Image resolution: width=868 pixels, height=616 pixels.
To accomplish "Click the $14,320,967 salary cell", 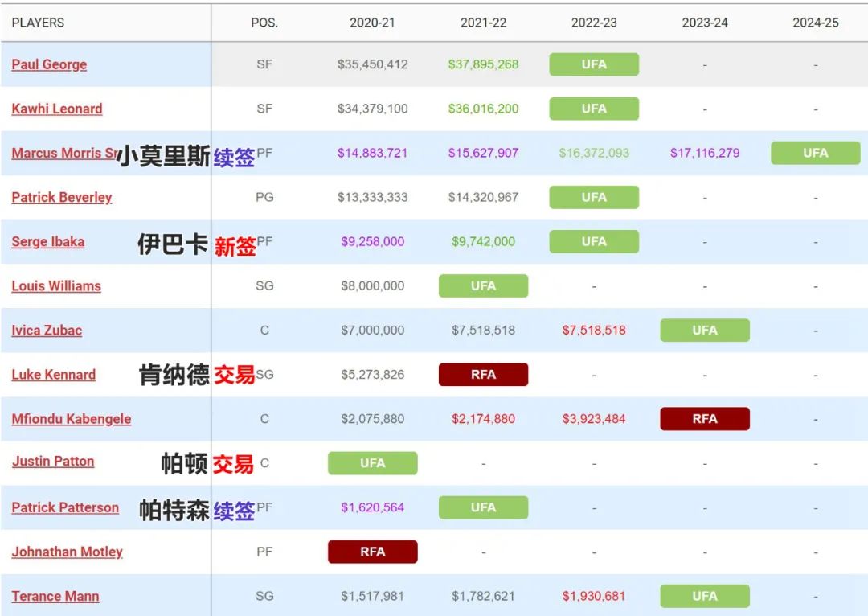I will pos(483,197).
